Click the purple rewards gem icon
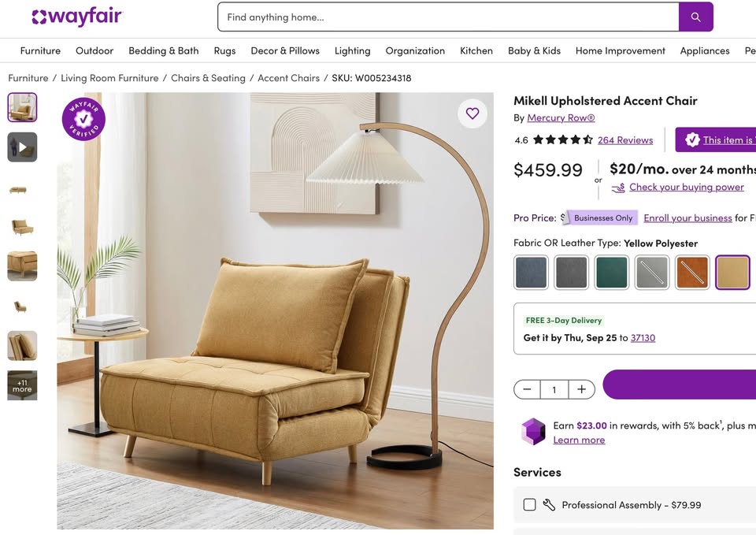Image resolution: width=756 pixels, height=535 pixels. (533, 431)
